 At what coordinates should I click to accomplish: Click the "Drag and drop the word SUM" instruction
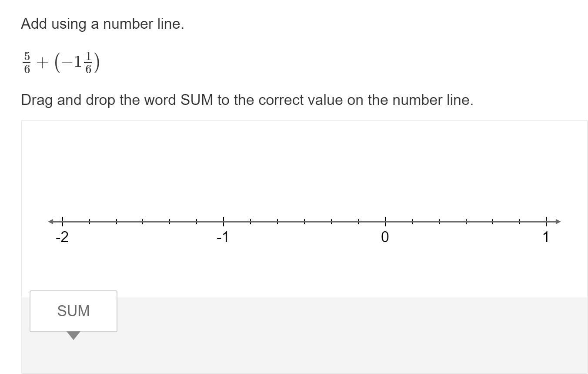point(247,100)
